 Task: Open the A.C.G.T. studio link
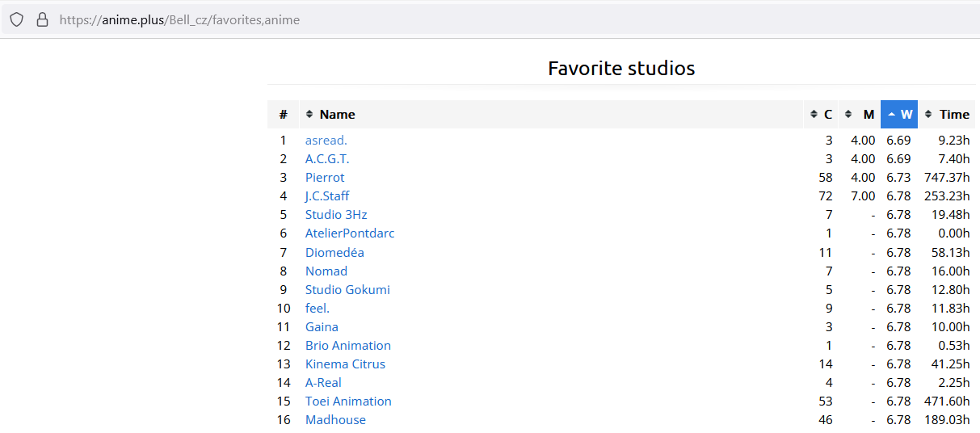(x=327, y=159)
